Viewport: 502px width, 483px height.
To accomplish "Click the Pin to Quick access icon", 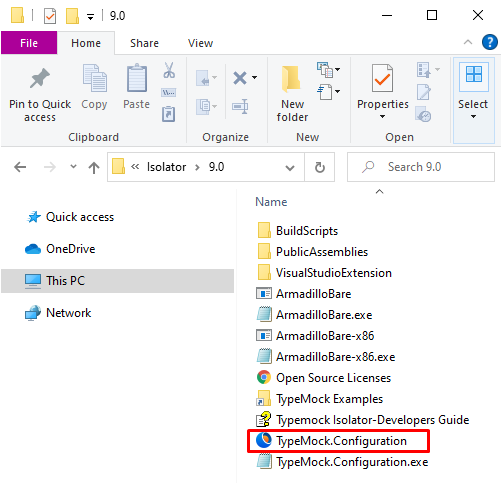I will point(40,79).
